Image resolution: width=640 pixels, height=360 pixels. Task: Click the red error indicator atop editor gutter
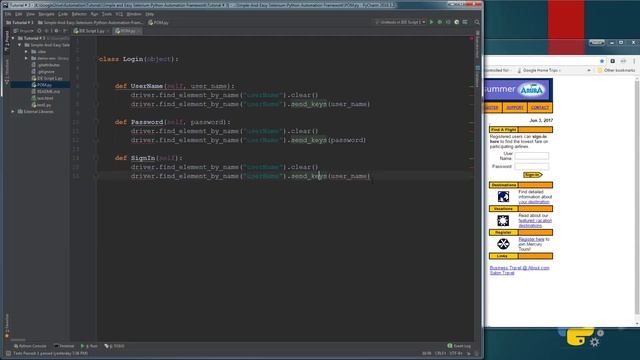pyautogui.click(x=471, y=38)
